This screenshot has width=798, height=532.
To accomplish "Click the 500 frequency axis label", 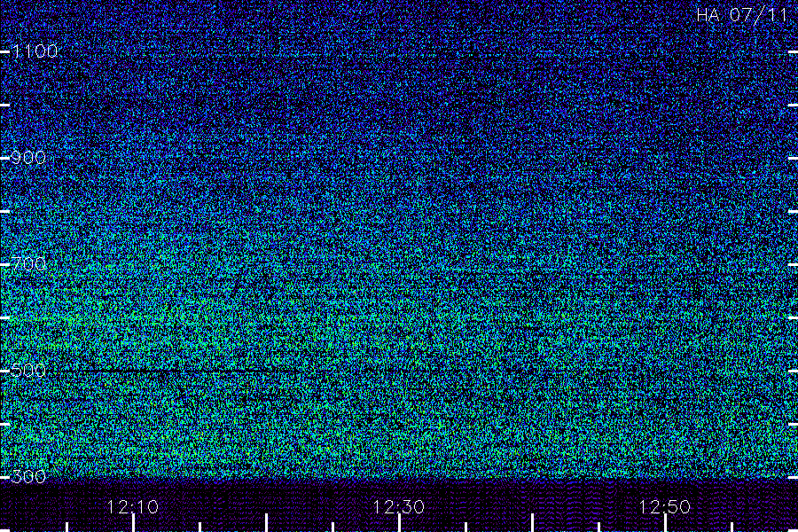I will [28, 371].
